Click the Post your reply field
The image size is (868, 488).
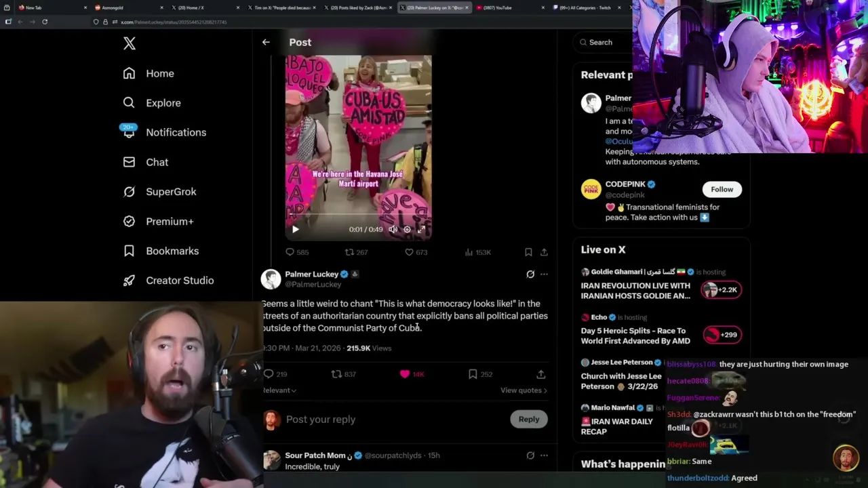[393, 420]
